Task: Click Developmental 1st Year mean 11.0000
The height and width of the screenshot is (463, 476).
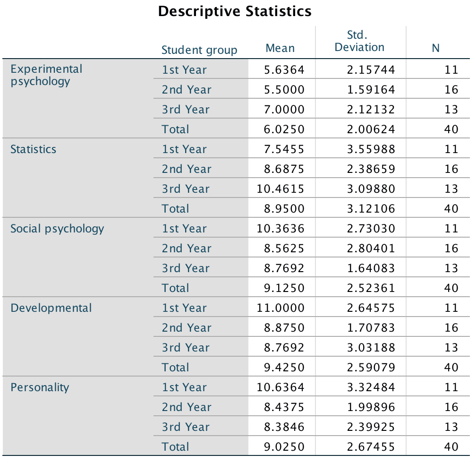Action: pos(280,308)
